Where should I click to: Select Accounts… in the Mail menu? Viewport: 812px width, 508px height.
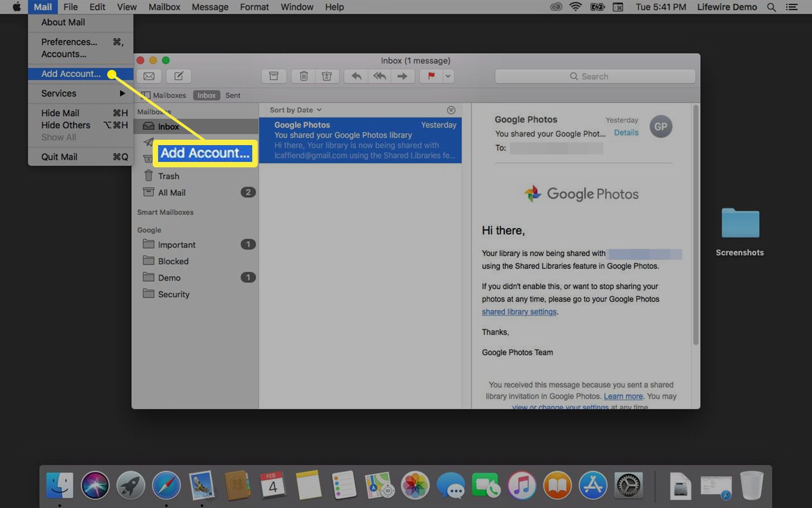click(x=81, y=54)
